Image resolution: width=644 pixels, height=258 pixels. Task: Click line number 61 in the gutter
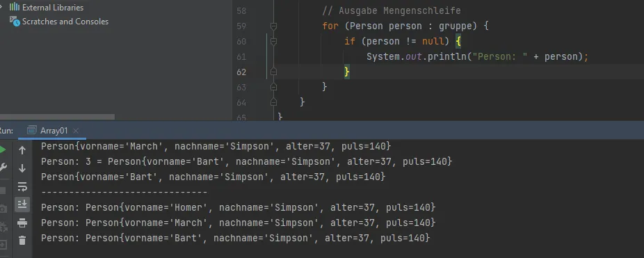241,57
